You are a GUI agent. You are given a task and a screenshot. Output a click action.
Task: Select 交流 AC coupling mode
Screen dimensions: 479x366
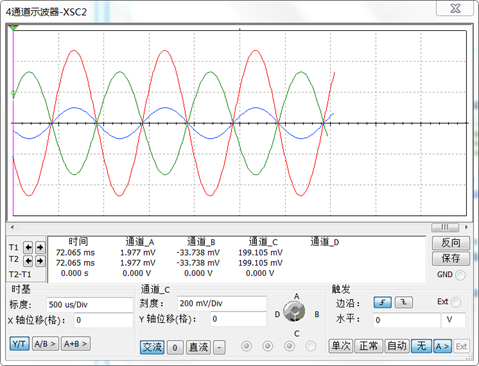152,347
